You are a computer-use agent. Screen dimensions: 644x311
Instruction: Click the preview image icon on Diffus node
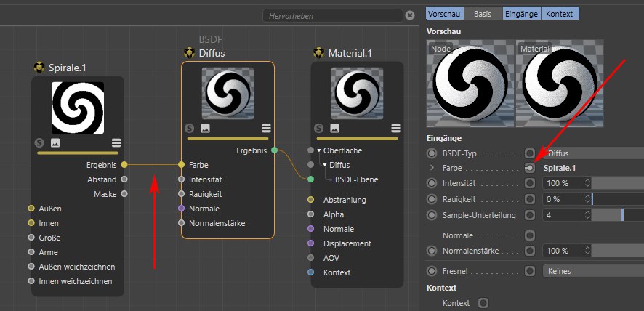(204, 128)
